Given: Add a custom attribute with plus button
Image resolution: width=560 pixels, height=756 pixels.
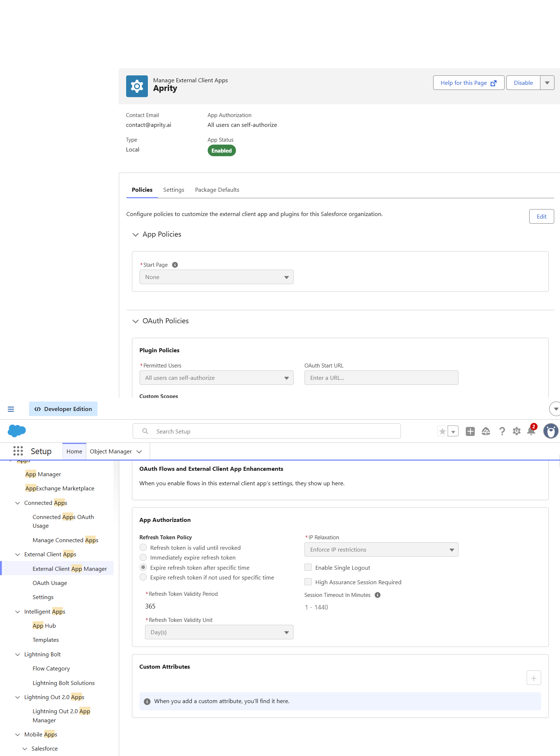Looking at the screenshot, I should (x=534, y=678).
